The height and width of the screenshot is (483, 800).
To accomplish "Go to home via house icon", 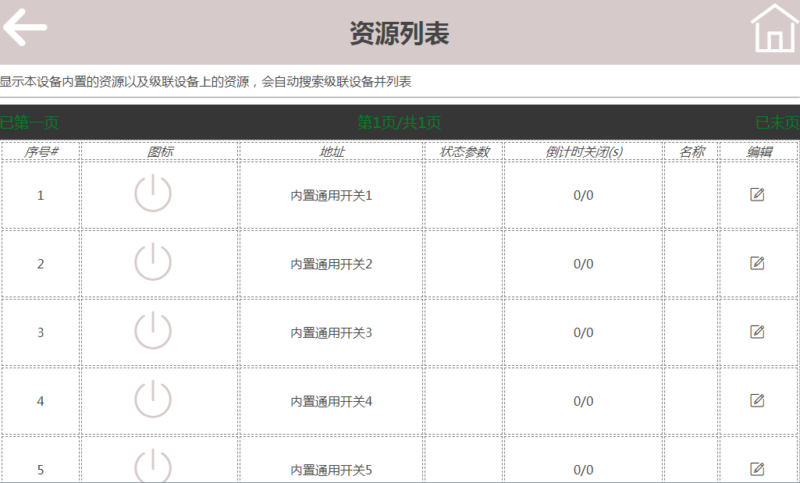I will [x=774, y=27].
